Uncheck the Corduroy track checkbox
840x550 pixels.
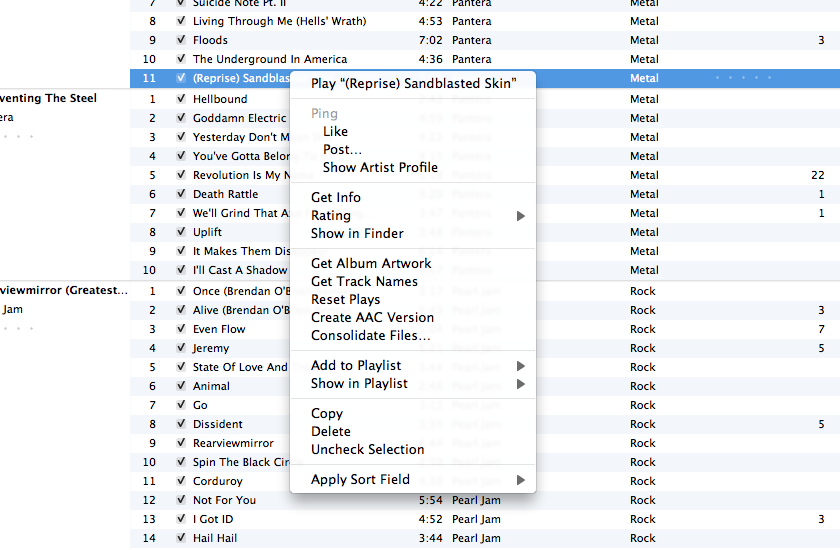point(181,481)
